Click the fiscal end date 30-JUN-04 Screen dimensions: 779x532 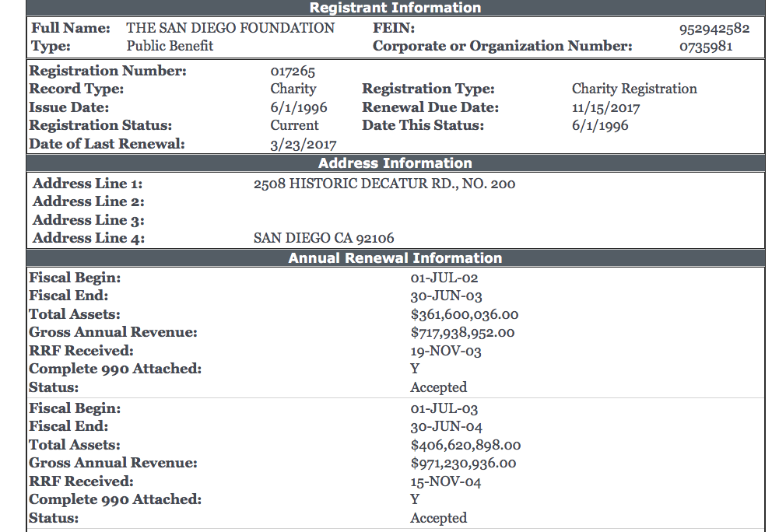[x=446, y=427]
